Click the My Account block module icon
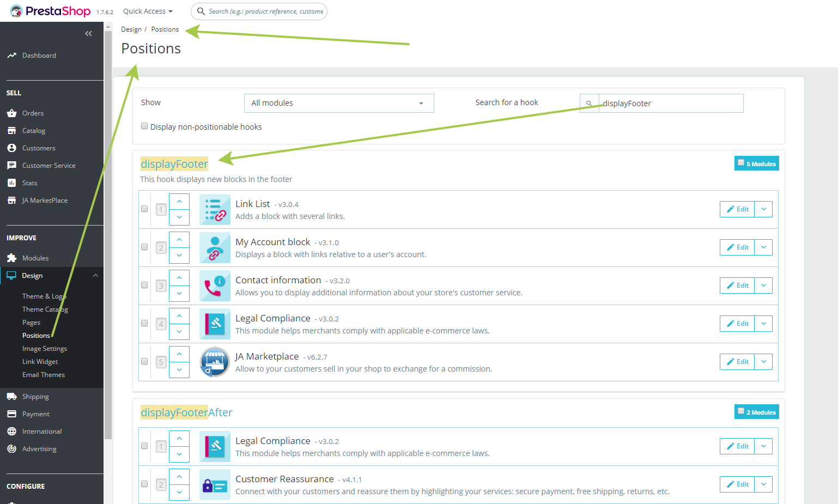838x504 pixels. click(x=215, y=248)
